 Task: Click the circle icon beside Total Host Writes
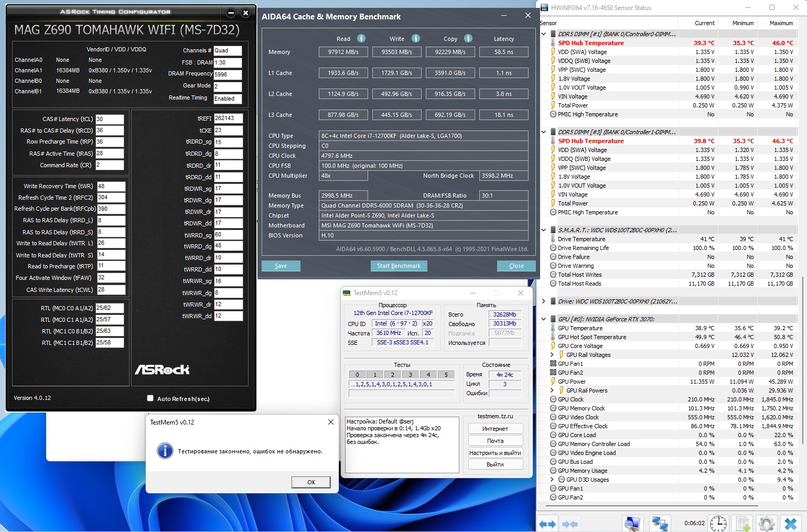[x=553, y=275]
